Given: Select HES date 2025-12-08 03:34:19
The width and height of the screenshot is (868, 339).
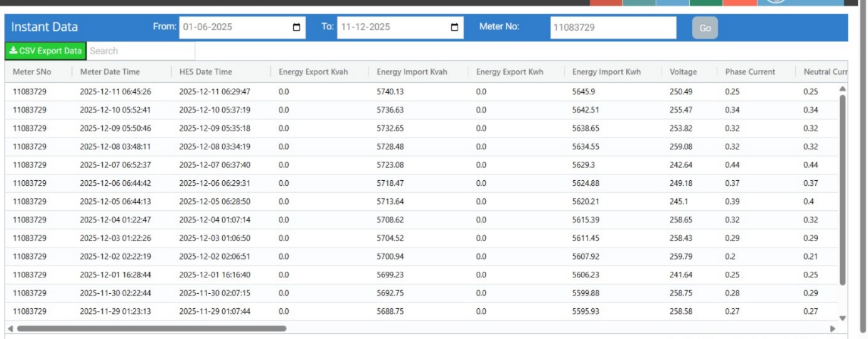Looking at the screenshot, I should pyautogui.click(x=215, y=146).
